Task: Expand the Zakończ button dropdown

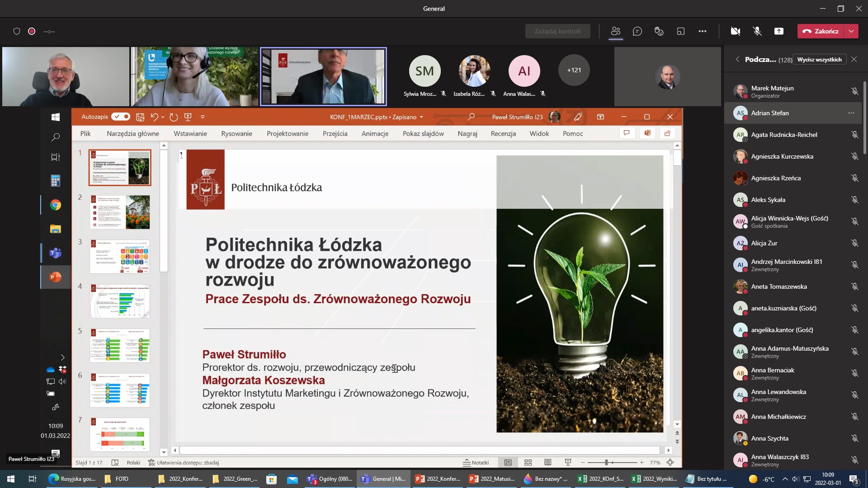Action: pyautogui.click(x=852, y=31)
